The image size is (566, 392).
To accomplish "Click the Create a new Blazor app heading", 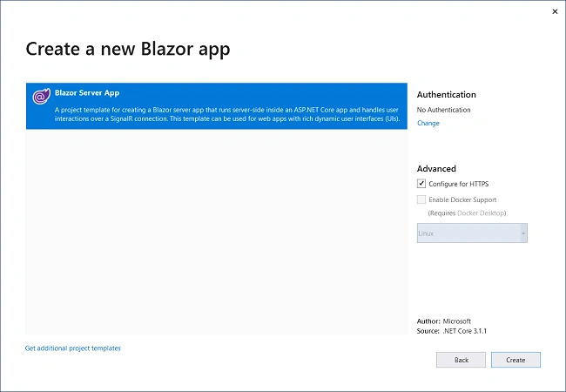I will [128, 49].
